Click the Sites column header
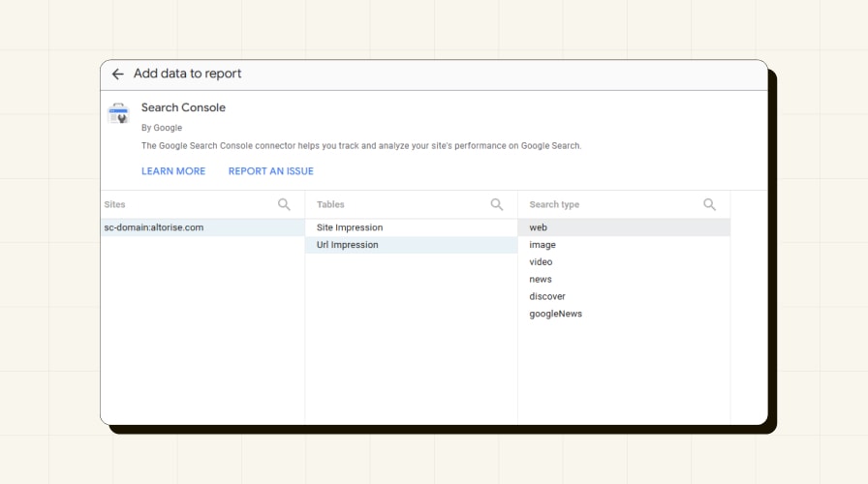Image resolution: width=868 pixels, height=484 pixels. (x=114, y=204)
